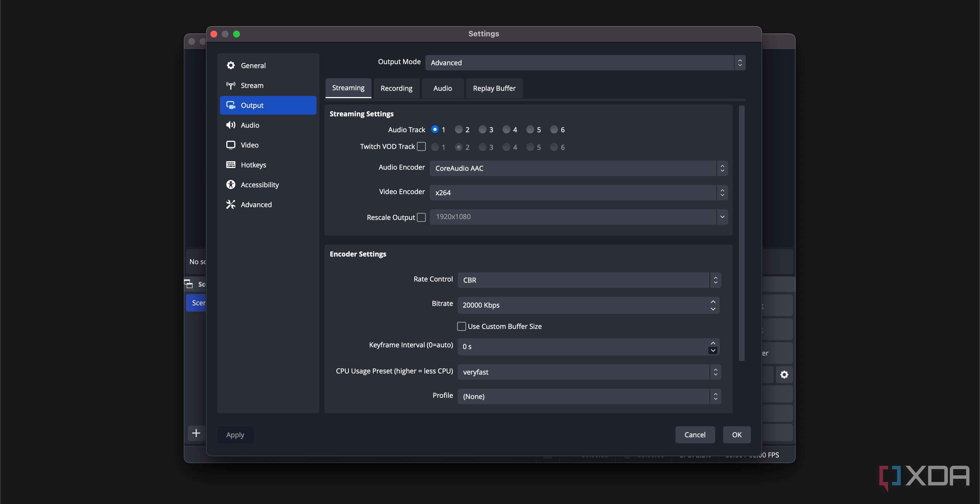Open Accessibility settings icon
Screen dimensions: 980x504
[x=231, y=185]
